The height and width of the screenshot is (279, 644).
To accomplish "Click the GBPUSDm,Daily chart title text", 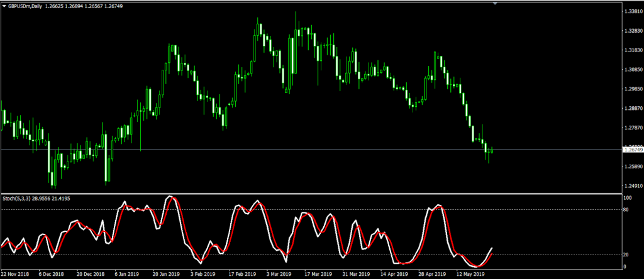I will [25, 6].
